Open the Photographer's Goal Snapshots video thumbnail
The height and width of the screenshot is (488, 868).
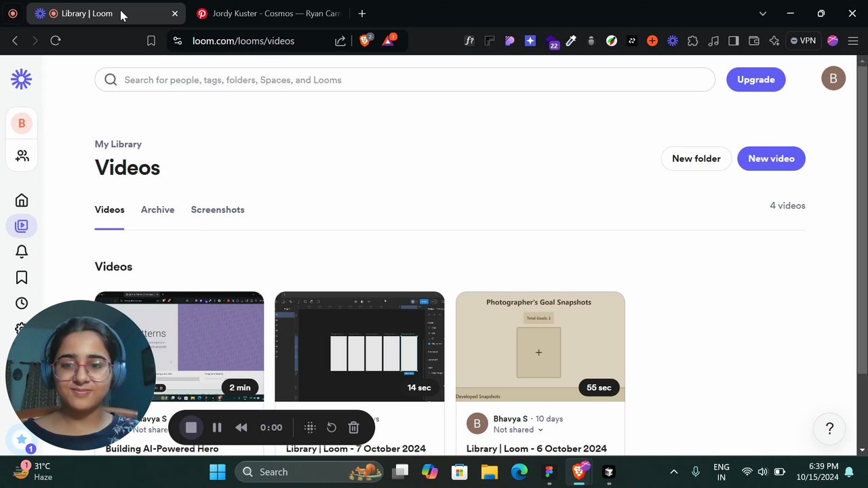(x=540, y=346)
